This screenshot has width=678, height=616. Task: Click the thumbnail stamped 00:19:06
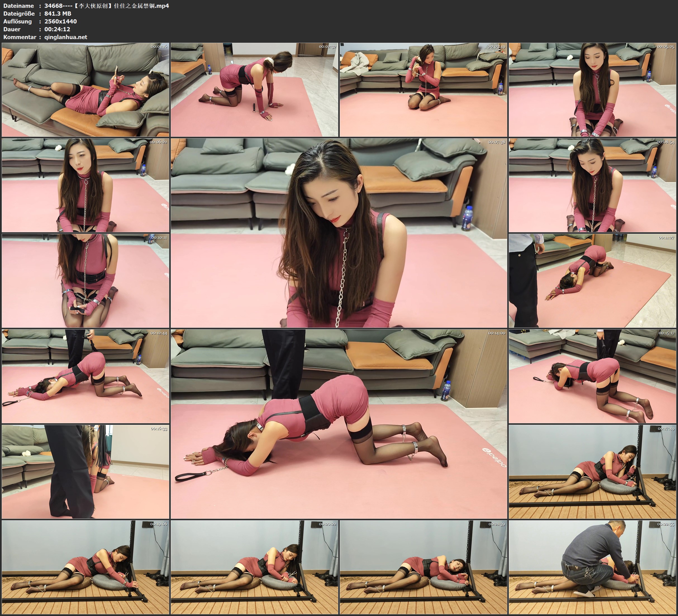point(85,567)
